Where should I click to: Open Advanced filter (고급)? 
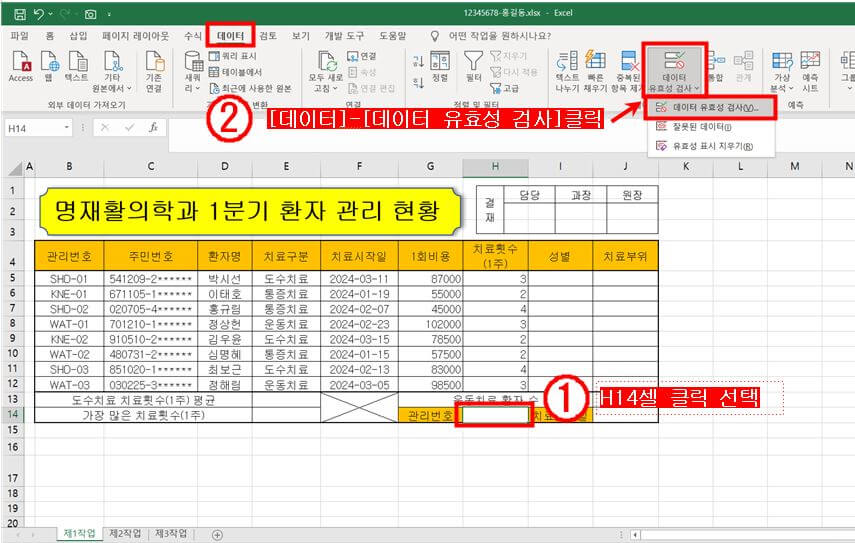click(x=504, y=88)
